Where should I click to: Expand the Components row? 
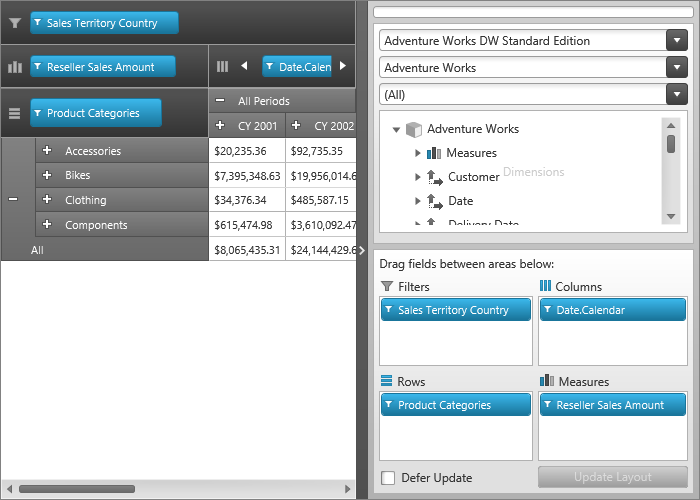[x=47, y=224]
